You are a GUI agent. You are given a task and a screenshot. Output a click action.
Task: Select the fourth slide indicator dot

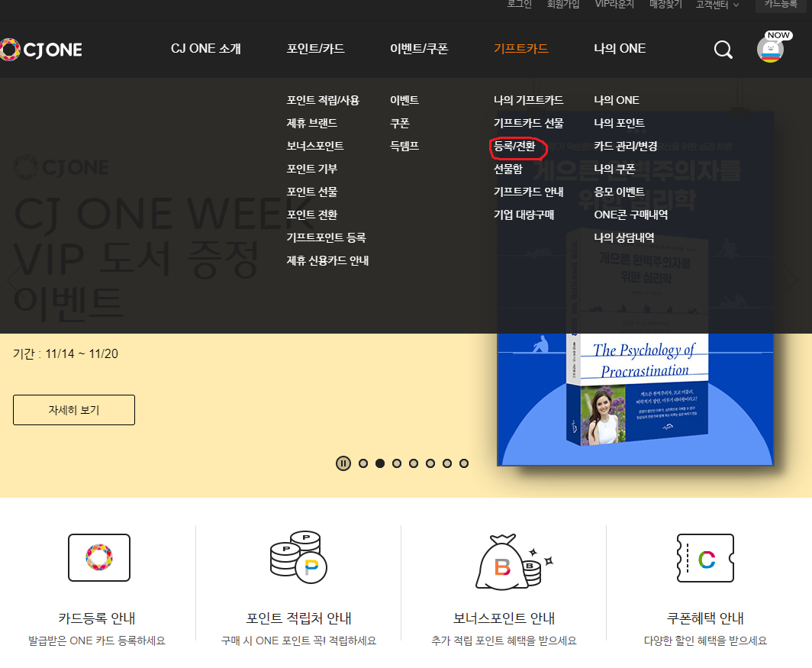[414, 463]
